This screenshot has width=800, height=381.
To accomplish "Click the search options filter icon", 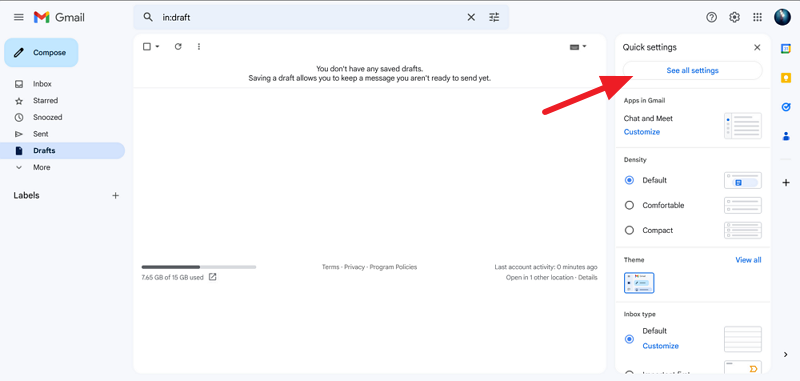I will pos(494,17).
